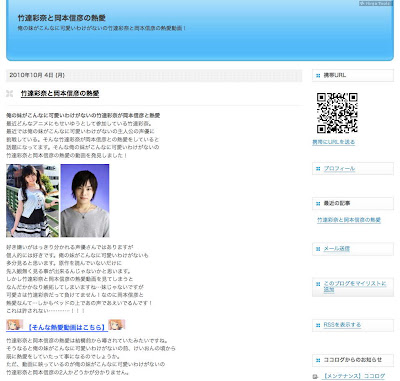This screenshot has width=400, height=381.
Task: Click the bullet icon beside RSSを表示する
Action: point(318,325)
